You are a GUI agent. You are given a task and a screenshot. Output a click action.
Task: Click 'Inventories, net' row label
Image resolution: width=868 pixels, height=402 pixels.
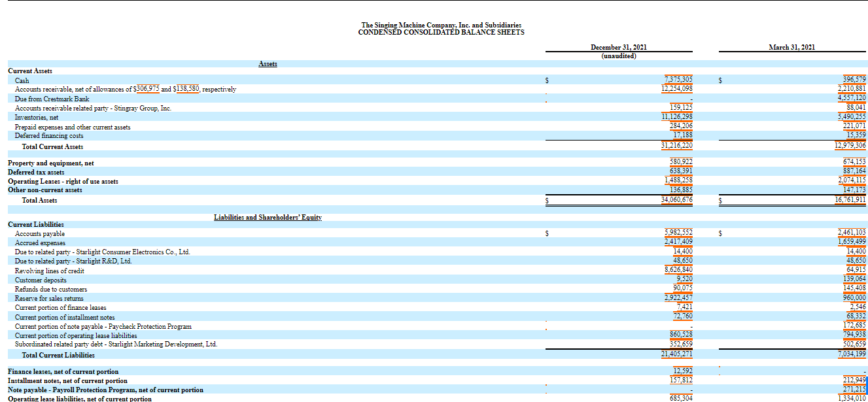(x=37, y=117)
